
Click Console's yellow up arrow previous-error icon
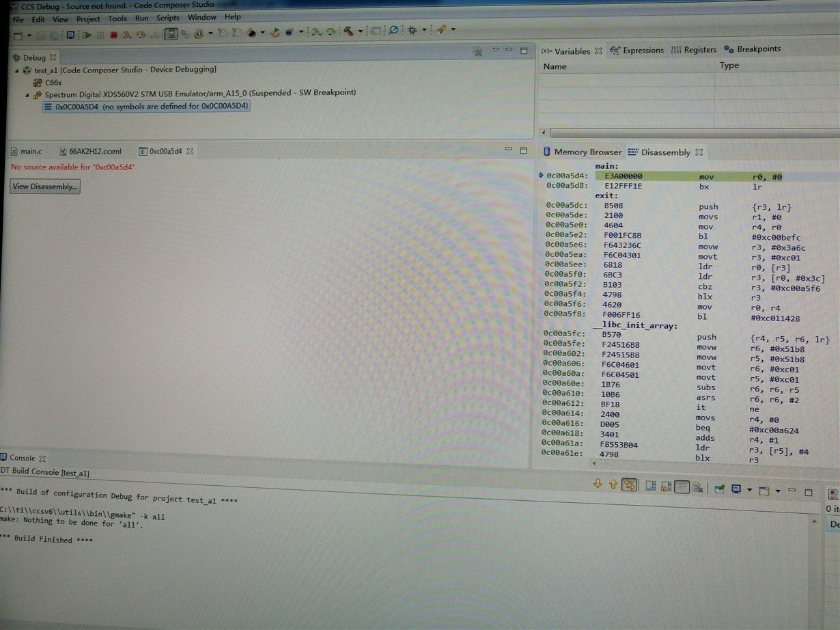pyautogui.click(x=613, y=484)
